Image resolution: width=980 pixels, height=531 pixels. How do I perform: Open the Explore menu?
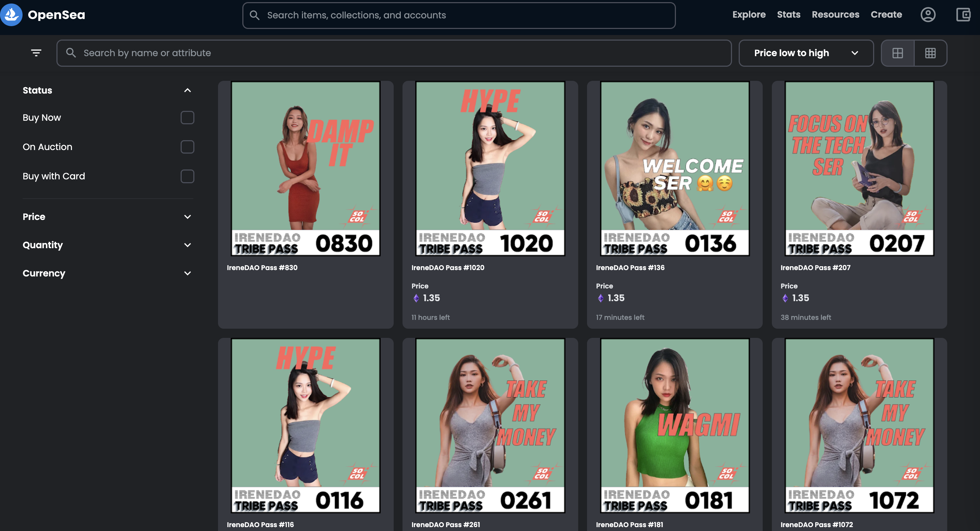tap(749, 14)
